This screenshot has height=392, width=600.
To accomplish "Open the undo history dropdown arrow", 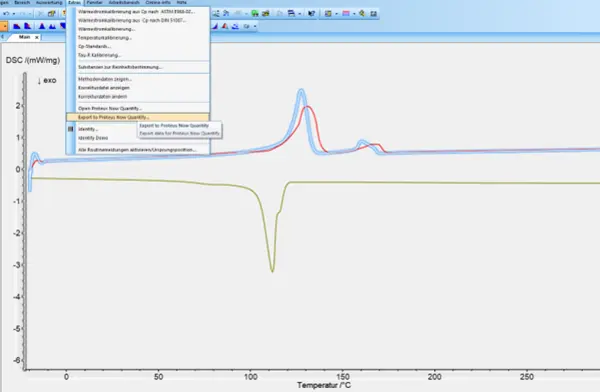I will (x=14, y=14).
